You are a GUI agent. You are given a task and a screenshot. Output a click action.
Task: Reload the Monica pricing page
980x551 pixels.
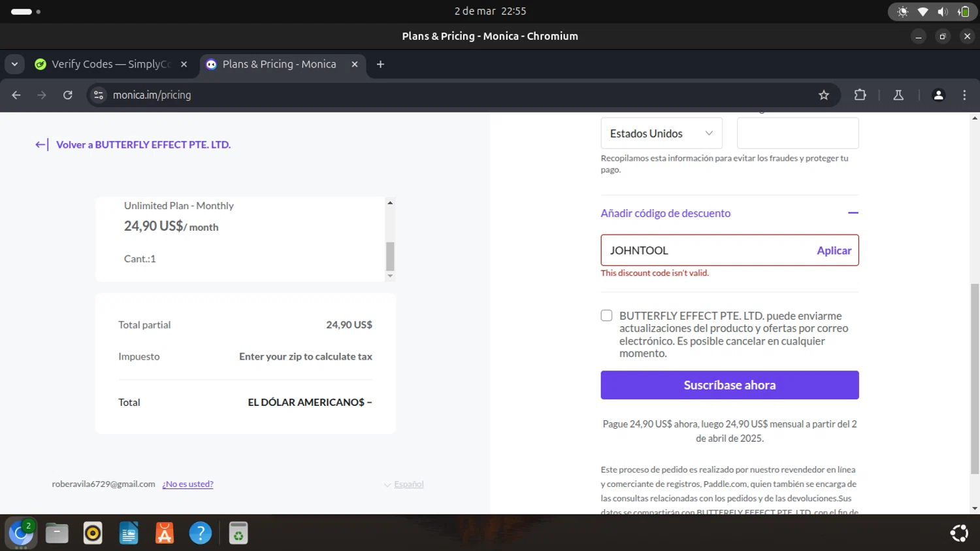[67, 95]
